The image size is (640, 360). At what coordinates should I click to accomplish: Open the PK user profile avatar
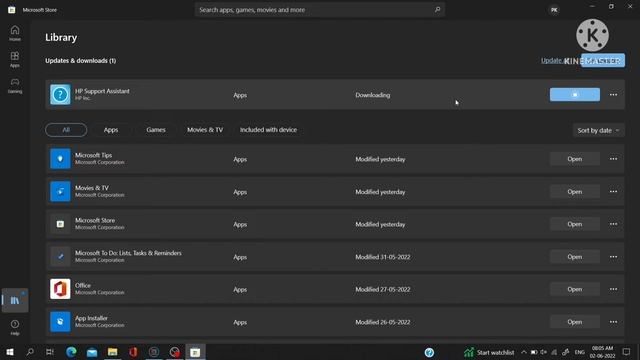[x=554, y=10]
